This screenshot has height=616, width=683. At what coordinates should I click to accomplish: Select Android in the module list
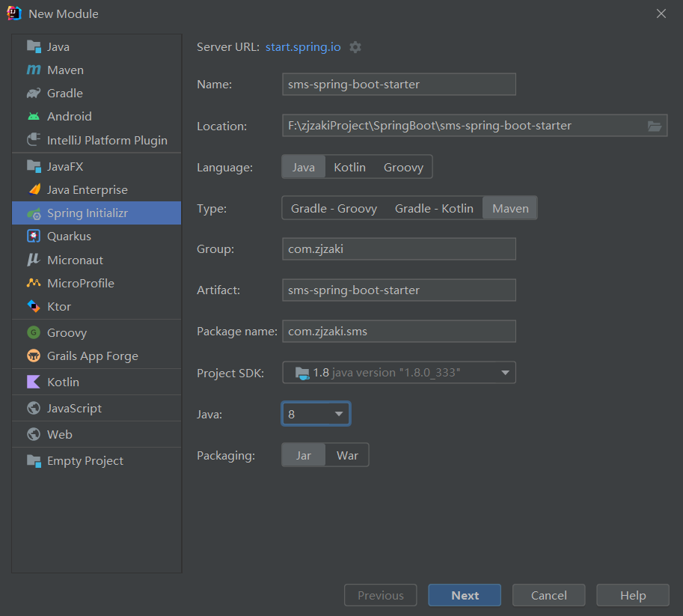[x=97, y=117]
